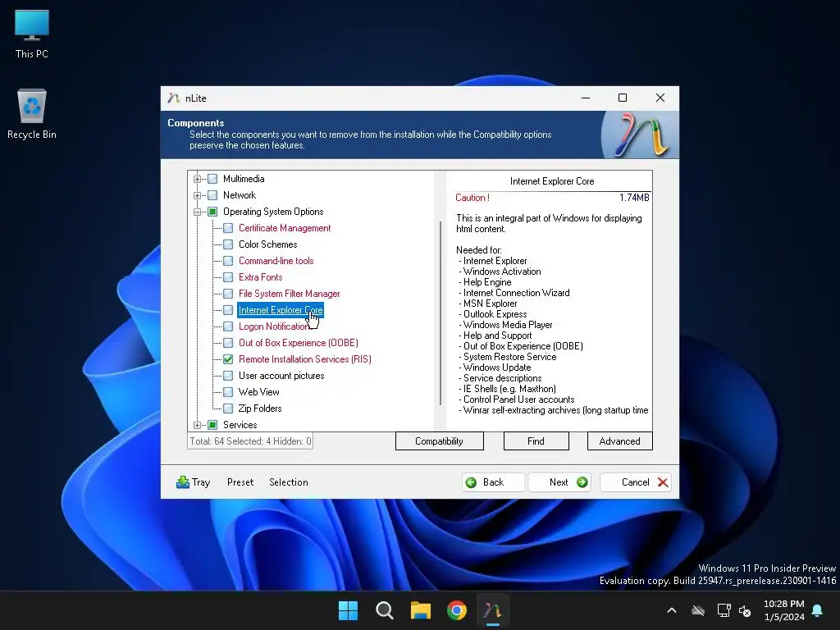This screenshot has height=630, width=840.
Task: Click Next to continue
Action: tap(559, 482)
